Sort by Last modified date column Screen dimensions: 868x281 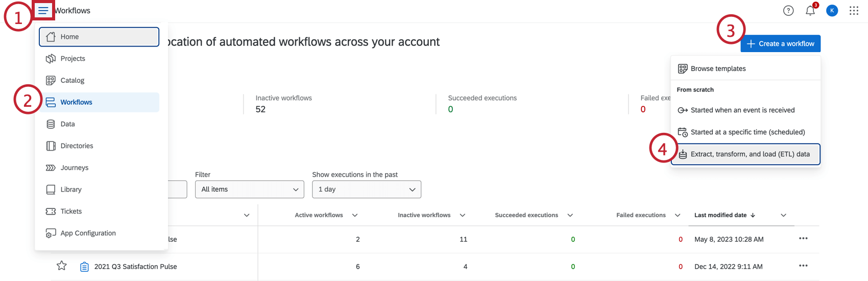point(720,215)
